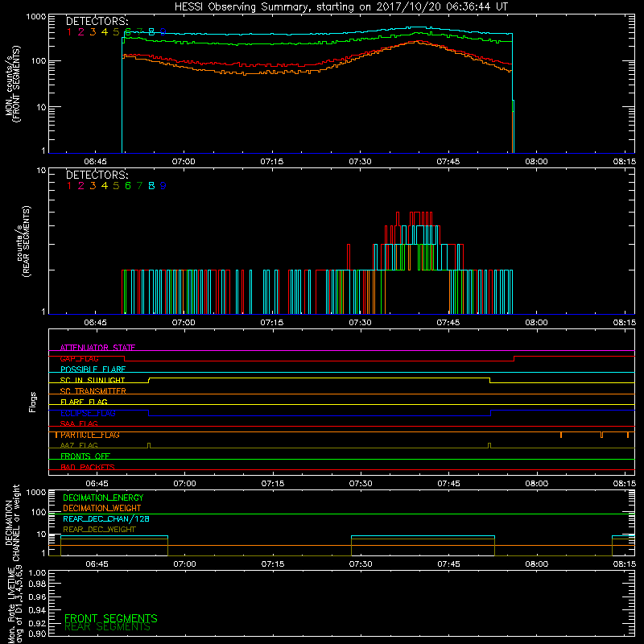The image size is (644, 644).
Task: Click the REAR_DEC_CHAN/128 legend entry
Action: click(106, 518)
